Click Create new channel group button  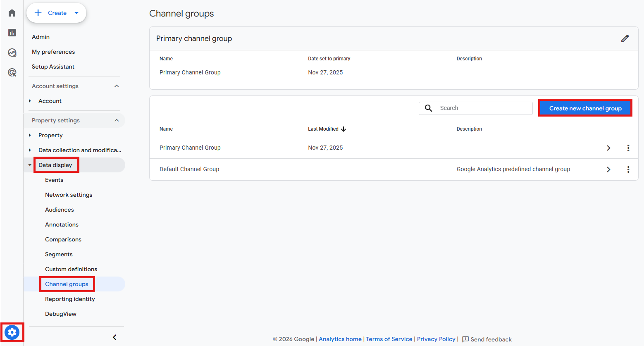pos(585,108)
